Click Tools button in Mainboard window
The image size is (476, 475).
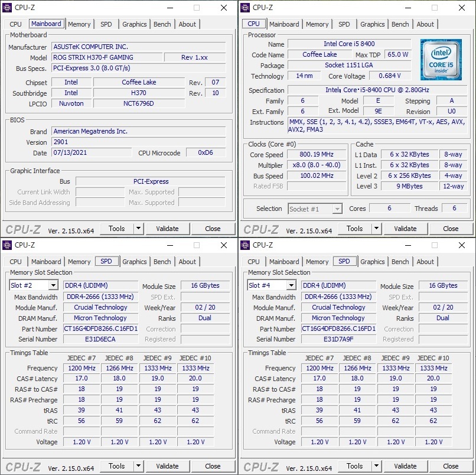tap(116, 229)
